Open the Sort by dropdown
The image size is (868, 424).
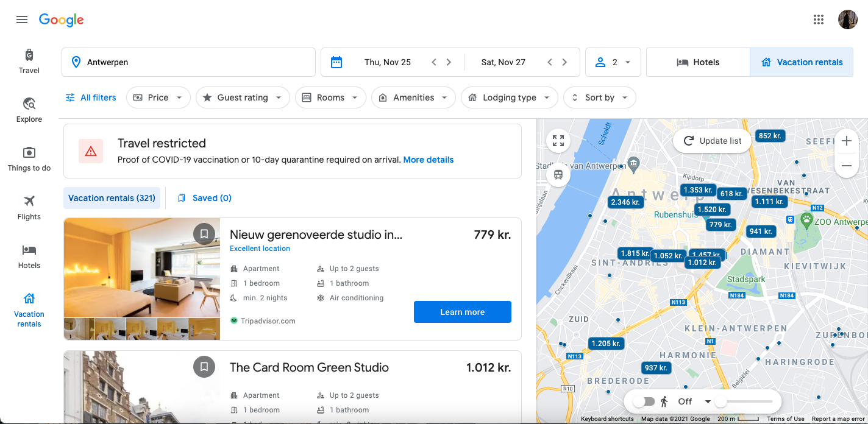(600, 97)
